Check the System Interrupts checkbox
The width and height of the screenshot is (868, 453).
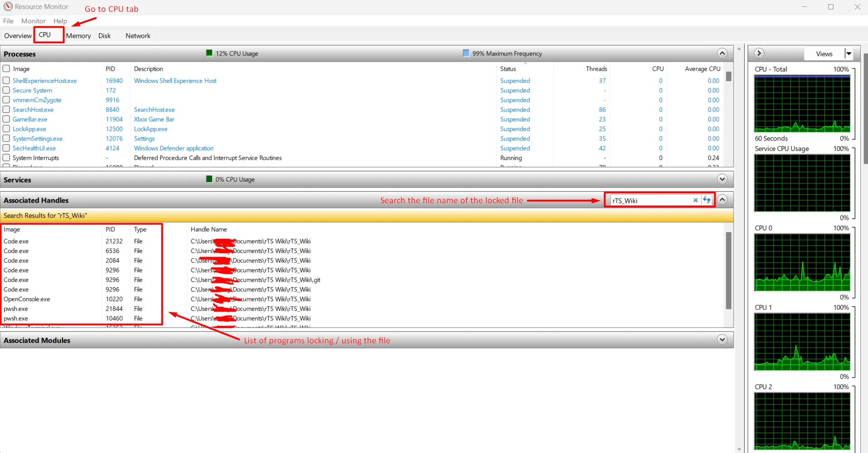6,157
